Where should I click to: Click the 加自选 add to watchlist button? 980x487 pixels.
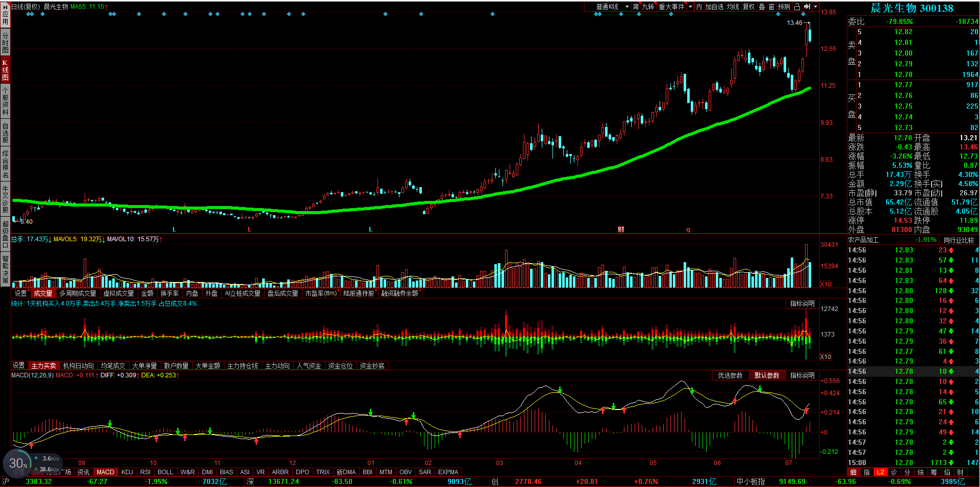pyautogui.click(x=714, y=7)
